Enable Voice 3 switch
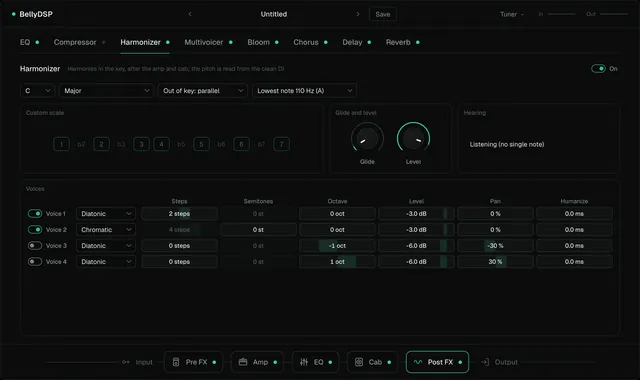 35,245
